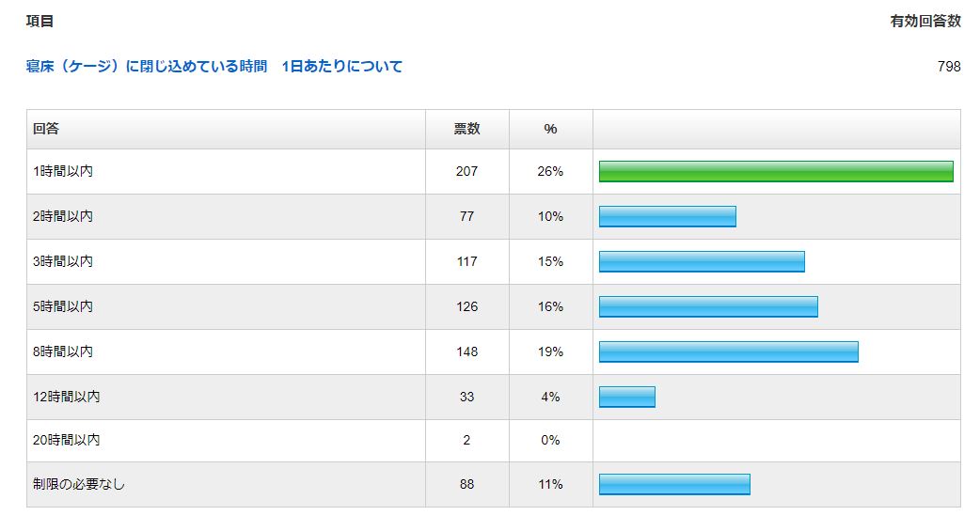Click the blue bar for 8時間以内
Viewport: 980px width, 531px height.
point(728,351)
